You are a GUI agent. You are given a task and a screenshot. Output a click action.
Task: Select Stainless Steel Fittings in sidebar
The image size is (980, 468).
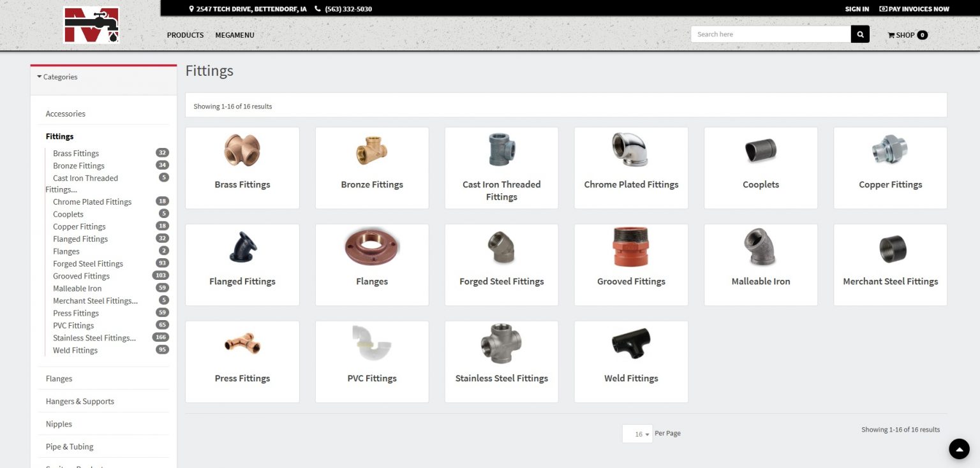[94, 338]
